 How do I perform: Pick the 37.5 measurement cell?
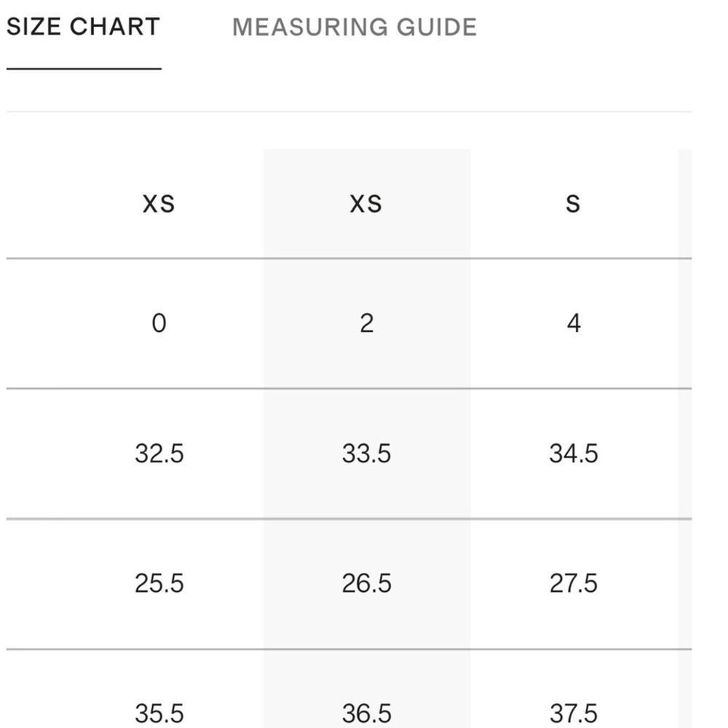574,712
